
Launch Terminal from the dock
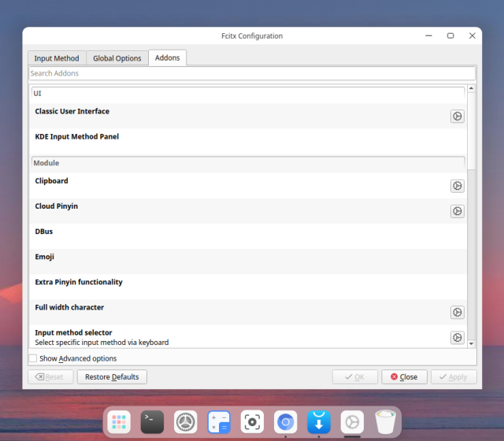152,422
